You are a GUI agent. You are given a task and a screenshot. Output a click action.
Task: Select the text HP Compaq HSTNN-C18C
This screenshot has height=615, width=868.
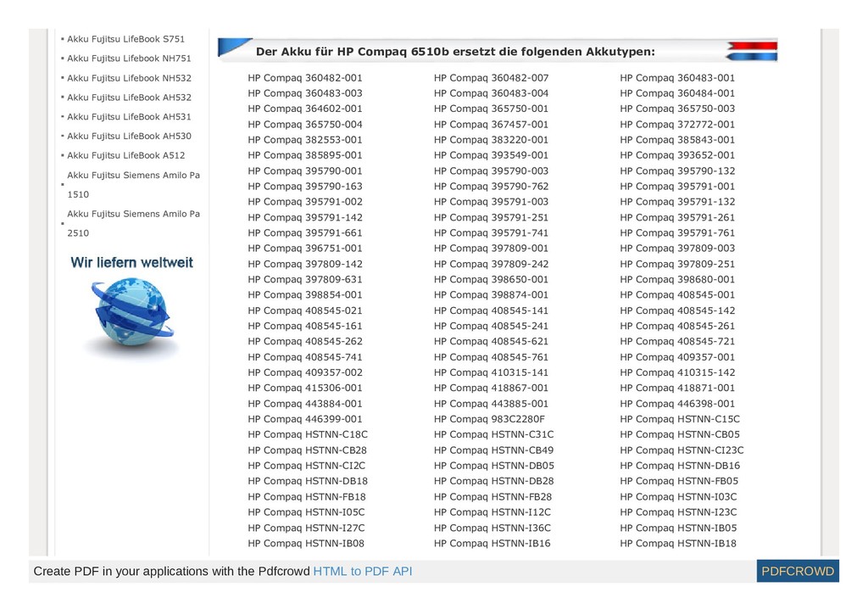[x=308, y=435]
